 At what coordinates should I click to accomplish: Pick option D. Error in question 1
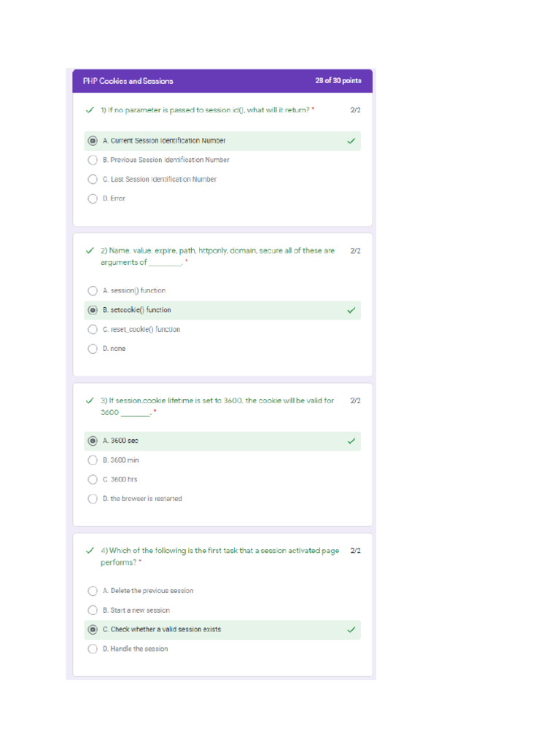tap(93, 198)
